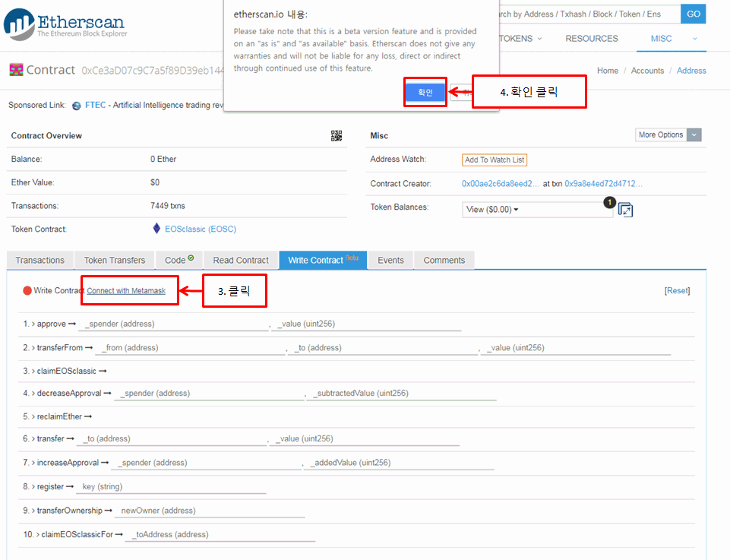Open the RESOURCES menu

point(592,39)
